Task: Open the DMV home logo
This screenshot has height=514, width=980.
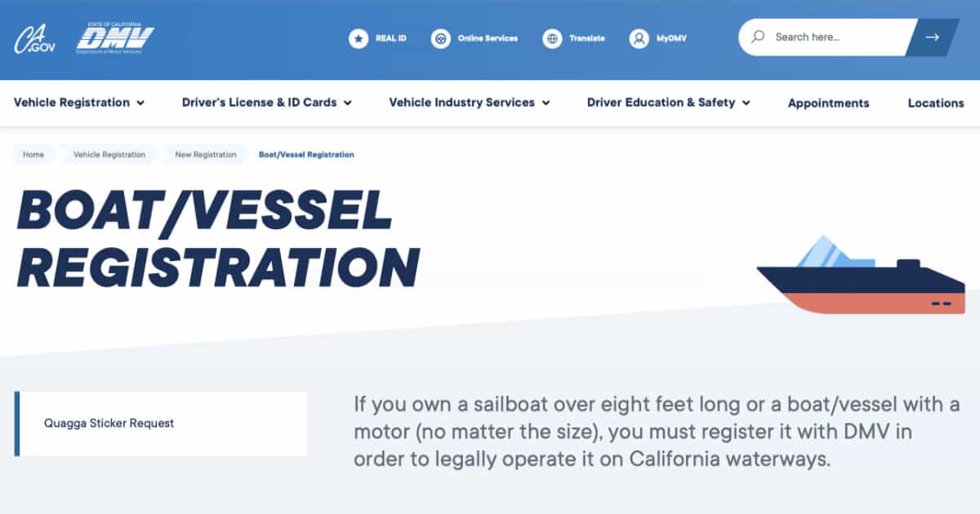Action: tap(115, 38)
